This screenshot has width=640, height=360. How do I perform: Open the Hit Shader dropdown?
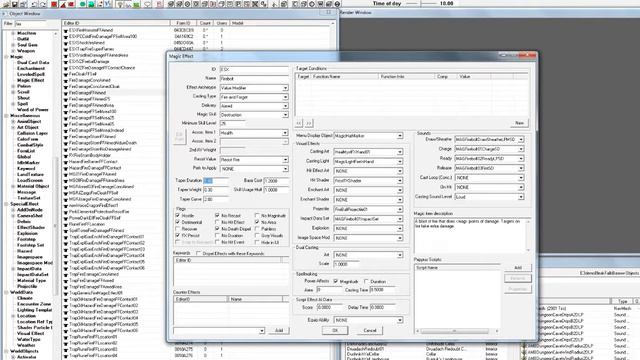point(400,181)
